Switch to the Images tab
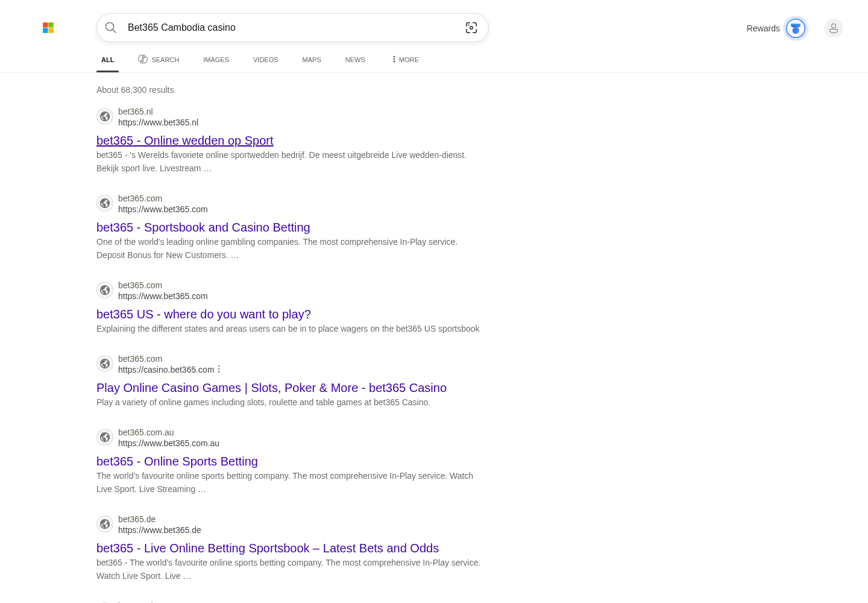This screenshot has width=868, height=603. coord(216,60)
